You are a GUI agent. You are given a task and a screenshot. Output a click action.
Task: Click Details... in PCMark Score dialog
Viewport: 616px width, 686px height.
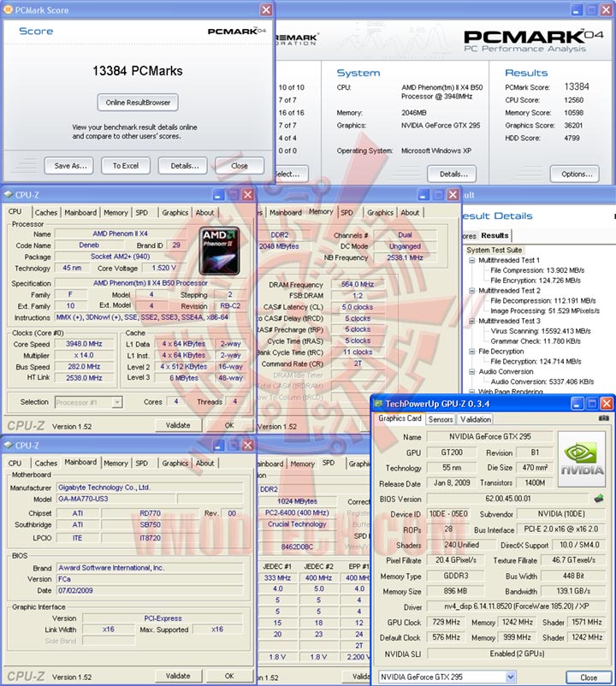click(184, 166)
